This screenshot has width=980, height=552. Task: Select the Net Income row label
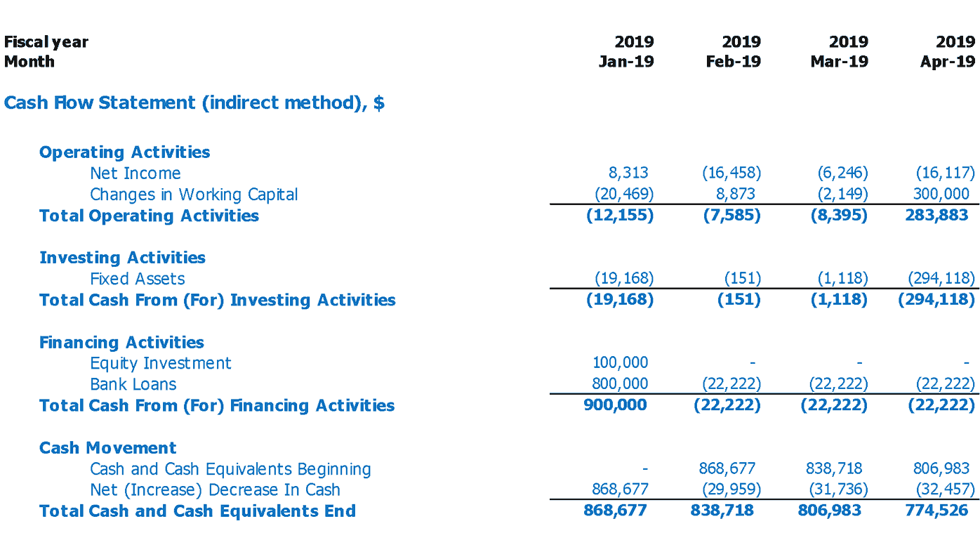(135, 173)
